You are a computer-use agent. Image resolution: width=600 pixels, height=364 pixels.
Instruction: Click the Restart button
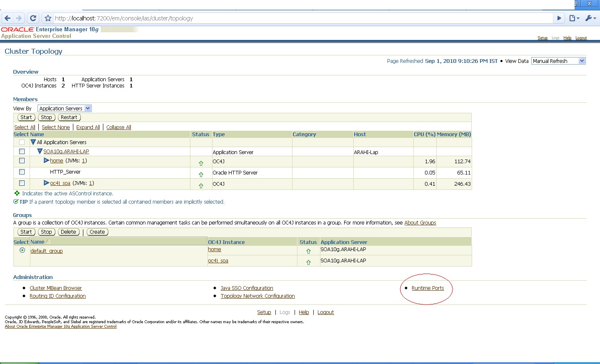69,117
